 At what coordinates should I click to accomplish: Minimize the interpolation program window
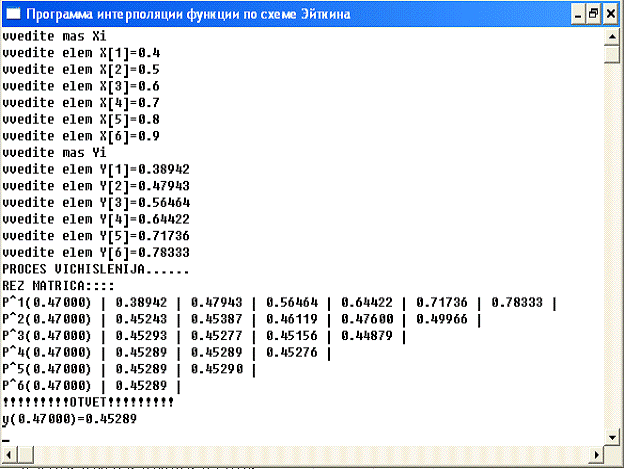tap(576, 15)
